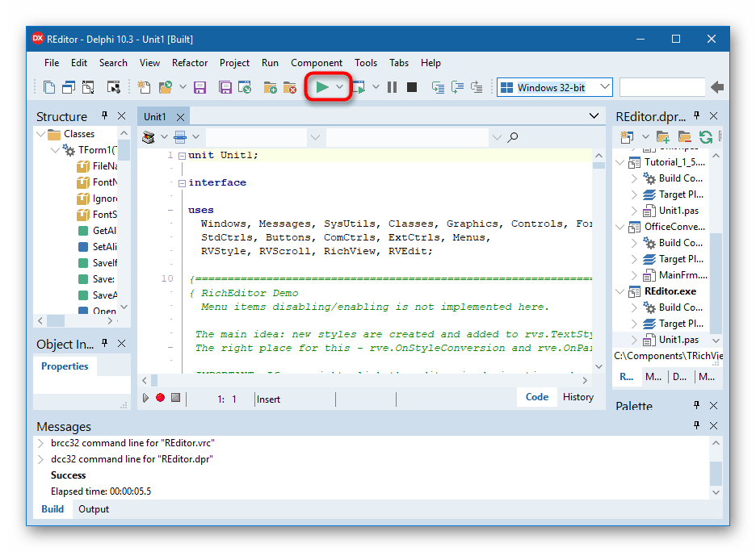This screenshot has height=552, width=756.
Task: Click the macro stop square in editor status bar
Action: [x=175, y=397]
